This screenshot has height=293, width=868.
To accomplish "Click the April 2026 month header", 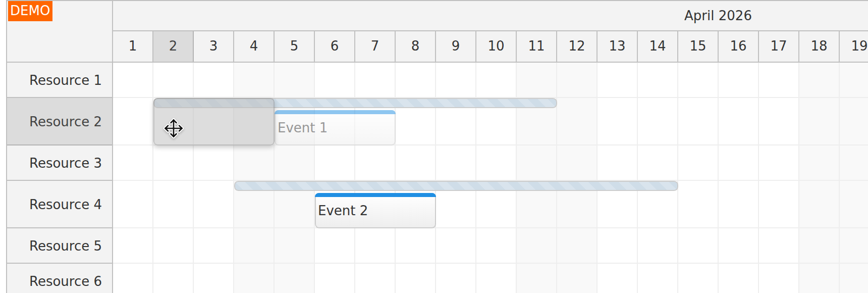I will pyautogui.click(x=717, y=16).
